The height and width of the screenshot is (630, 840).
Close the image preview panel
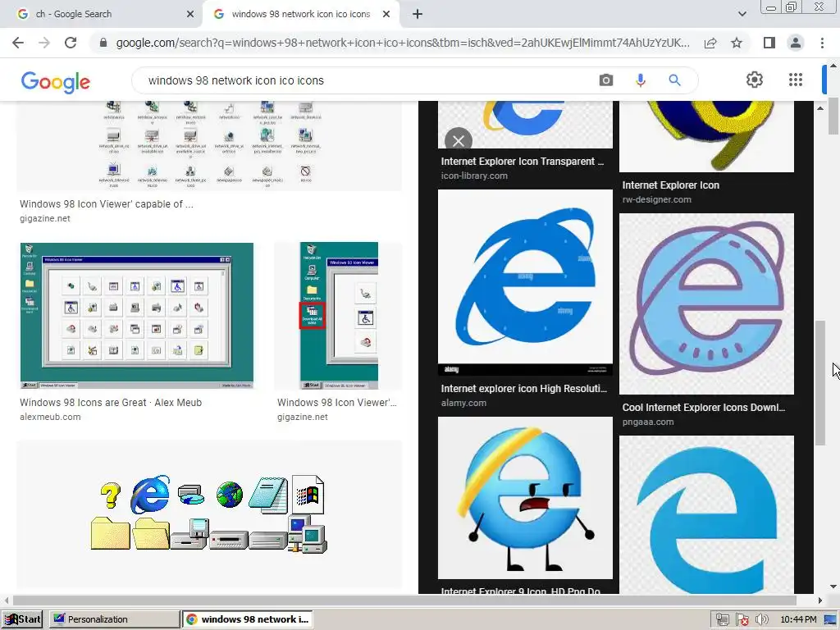pyautogui.click(x=458, y=141)
